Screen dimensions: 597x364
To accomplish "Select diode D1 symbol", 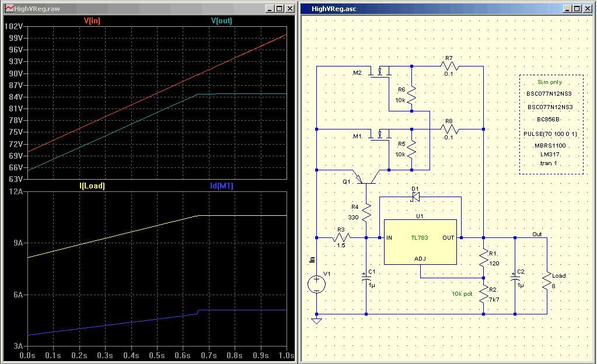I will coord(415,197).
